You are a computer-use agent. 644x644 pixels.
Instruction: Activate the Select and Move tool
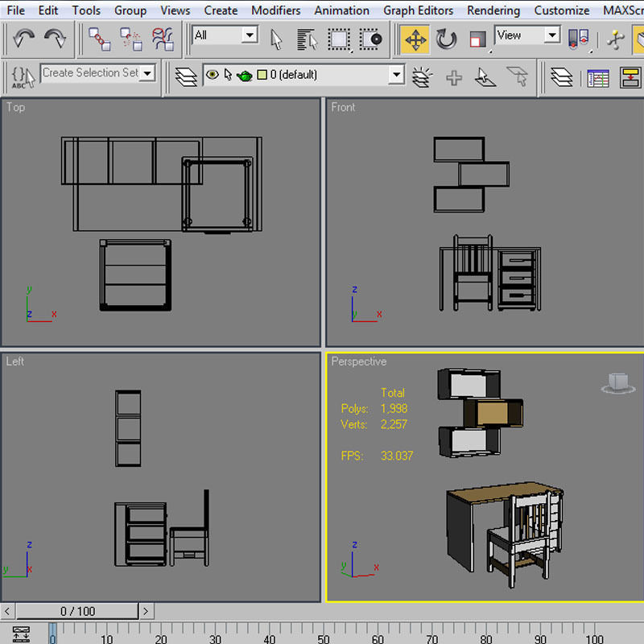[x=415, y=39]
